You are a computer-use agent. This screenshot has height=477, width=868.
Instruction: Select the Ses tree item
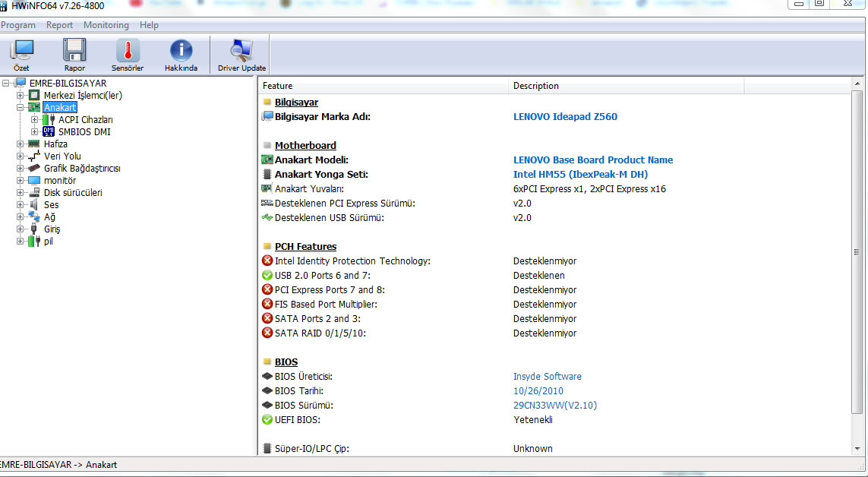[x=51, y=205]
